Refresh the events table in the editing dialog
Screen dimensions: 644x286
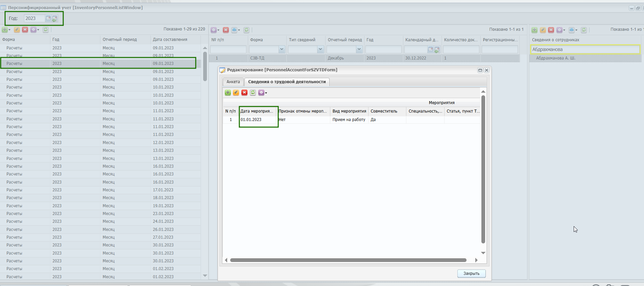click(253, 93)
